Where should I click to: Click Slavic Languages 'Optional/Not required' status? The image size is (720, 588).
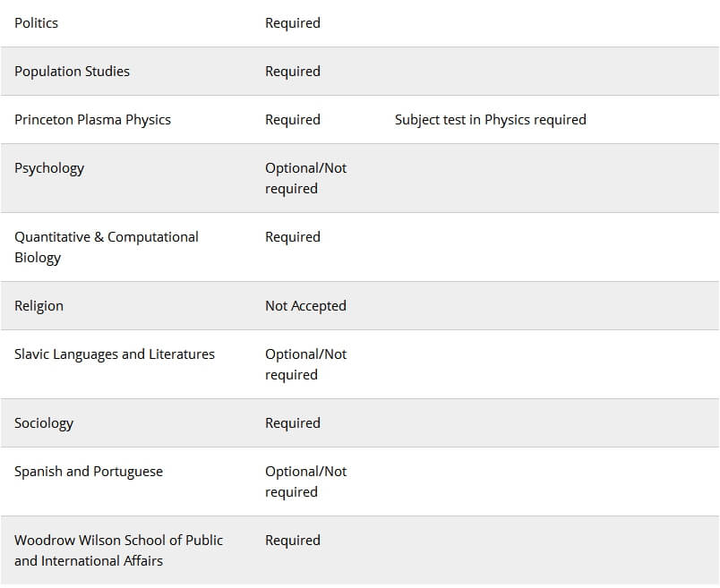tap(305, 364)
